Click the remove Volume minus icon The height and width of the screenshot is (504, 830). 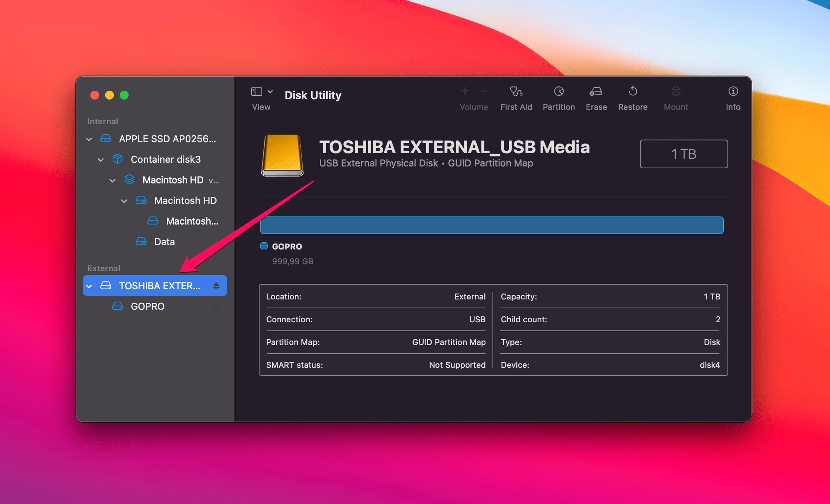click(x=483, y=91)
